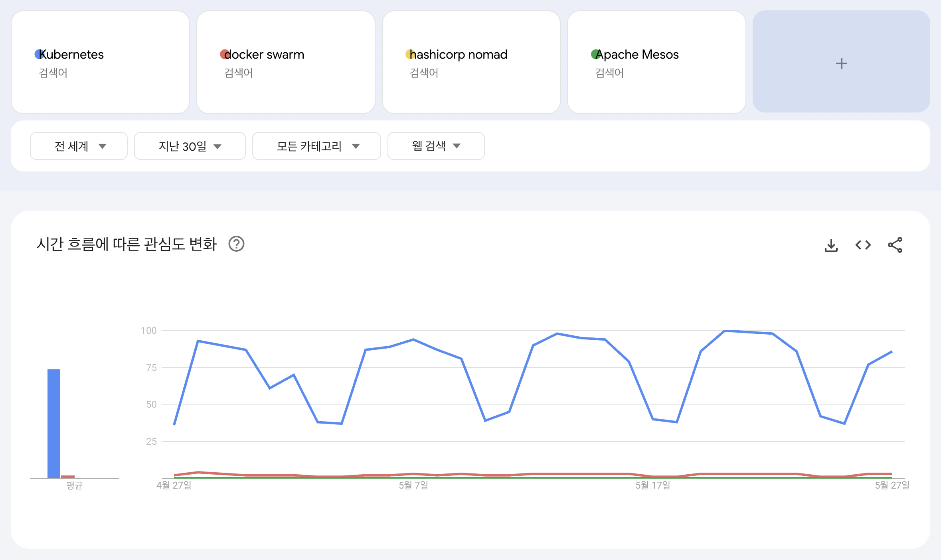Screen dimensions: 941x560
Task: Expand the 웹 검색 search type dropdown
Action: click(436, 146)
